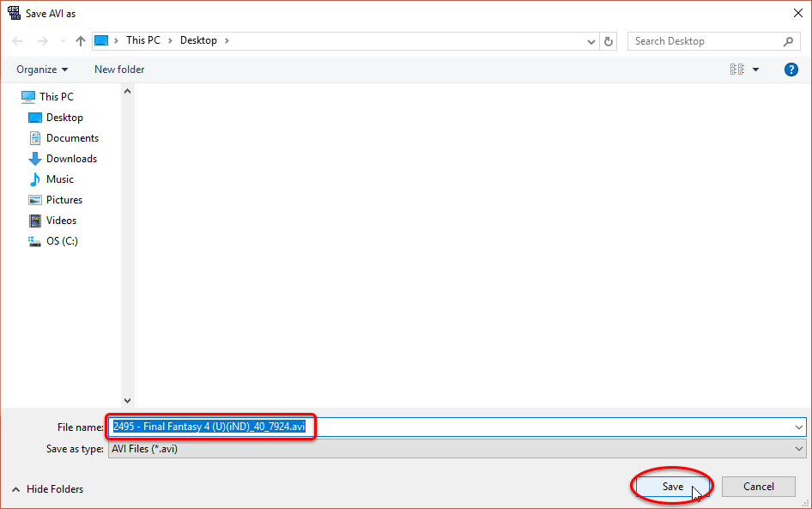Open the Music folder in sidebar

(59, 179)
